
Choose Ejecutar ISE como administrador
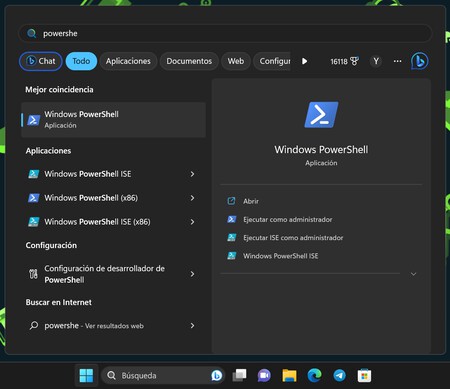point(293,238)
